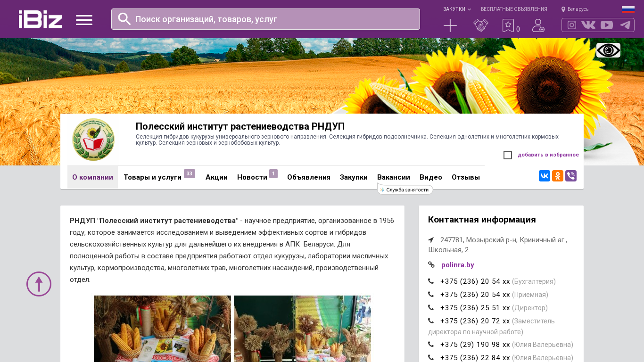Toggle the accessibility eye view
This screenshot has width=644, height=362.
coord(608,50)
